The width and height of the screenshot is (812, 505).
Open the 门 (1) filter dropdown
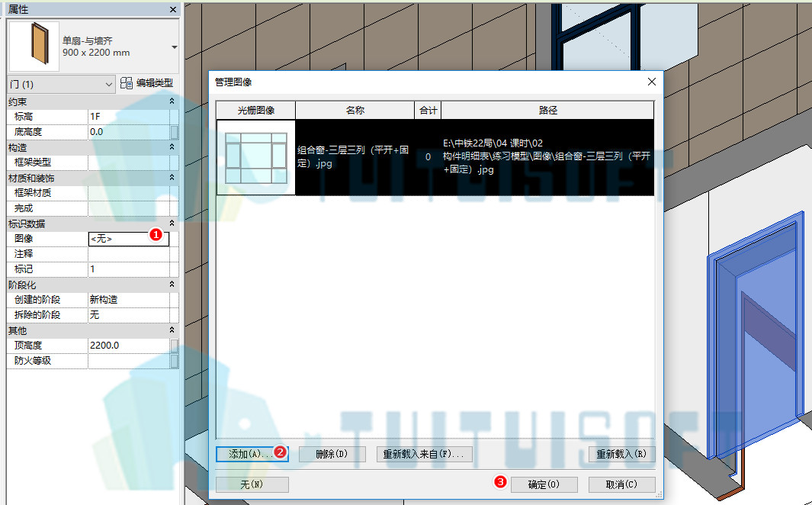tap(62, 85)
